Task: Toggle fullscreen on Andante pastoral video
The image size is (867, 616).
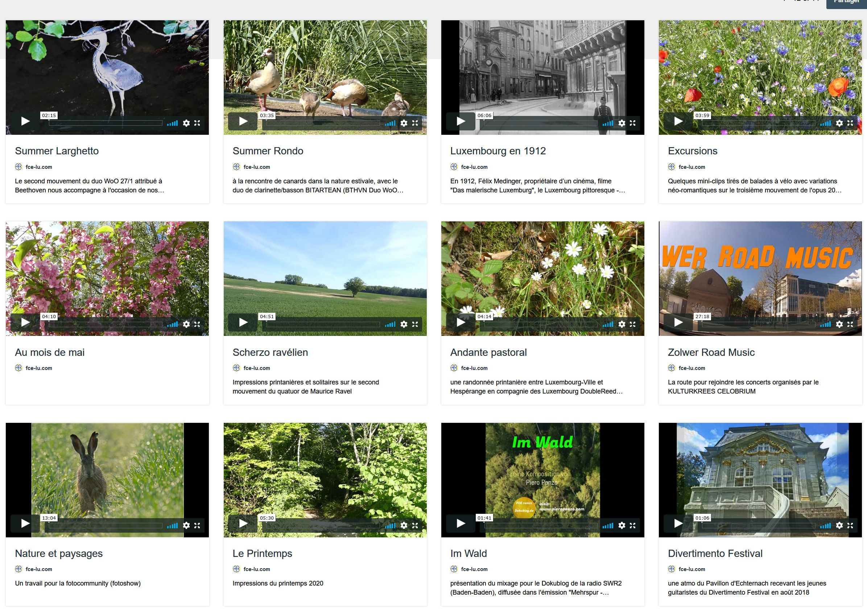Action: point(632,324)
